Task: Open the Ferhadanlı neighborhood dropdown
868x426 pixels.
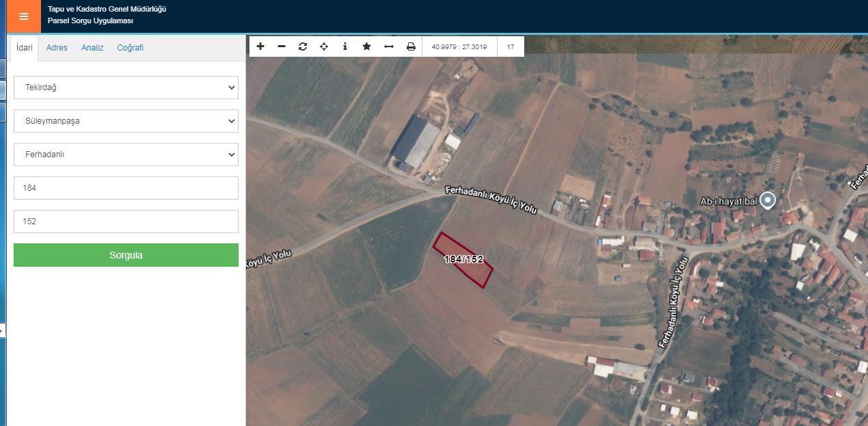Action: [x=126, y=155]
